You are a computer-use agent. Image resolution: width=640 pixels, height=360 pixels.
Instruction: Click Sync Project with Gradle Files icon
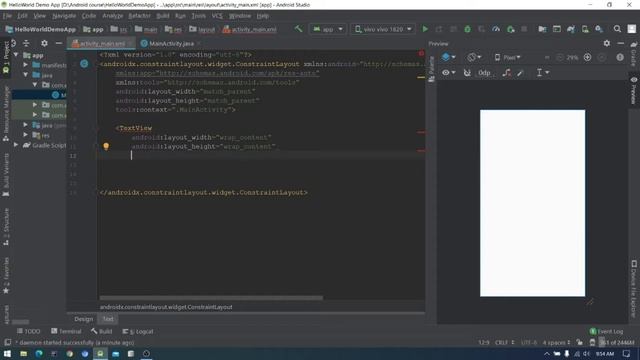571,29
